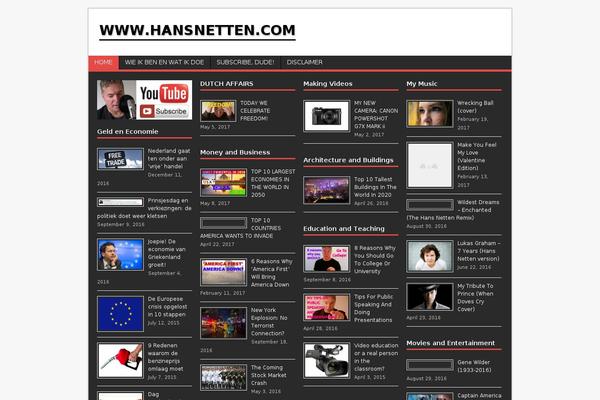This screenshot has height=400, width=600.
Task: Click the Free Trade sign thumbnail
Action: (120, 159)
